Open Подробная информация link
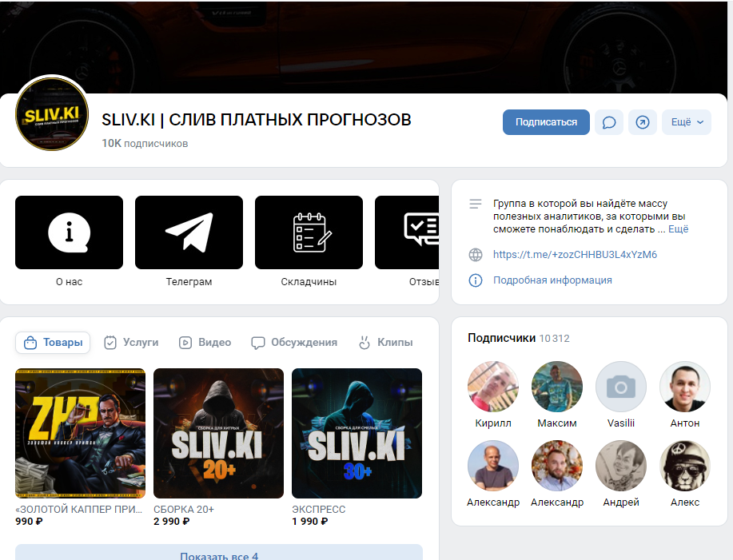 552,280
